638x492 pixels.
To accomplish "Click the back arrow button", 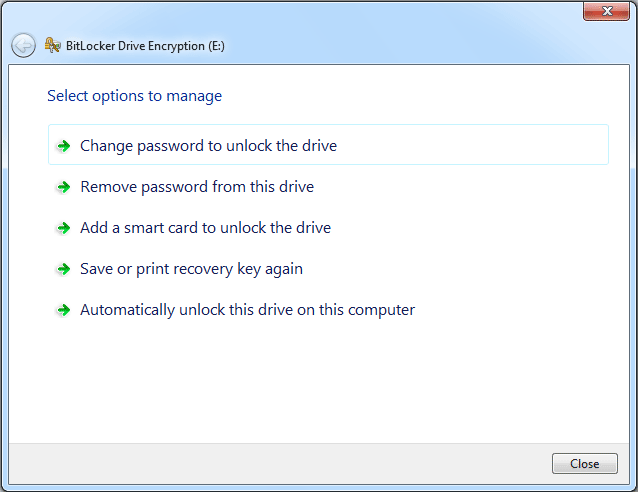I will tap(23, 45).
